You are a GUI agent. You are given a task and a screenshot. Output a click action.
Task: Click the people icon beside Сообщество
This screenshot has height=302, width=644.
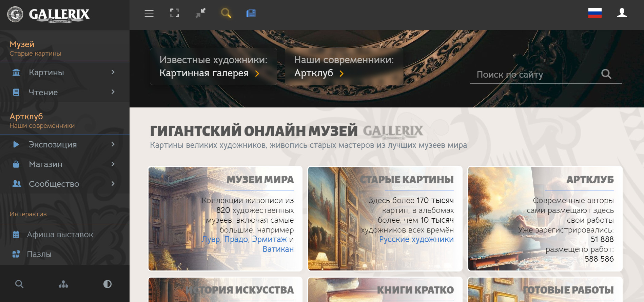17,184
